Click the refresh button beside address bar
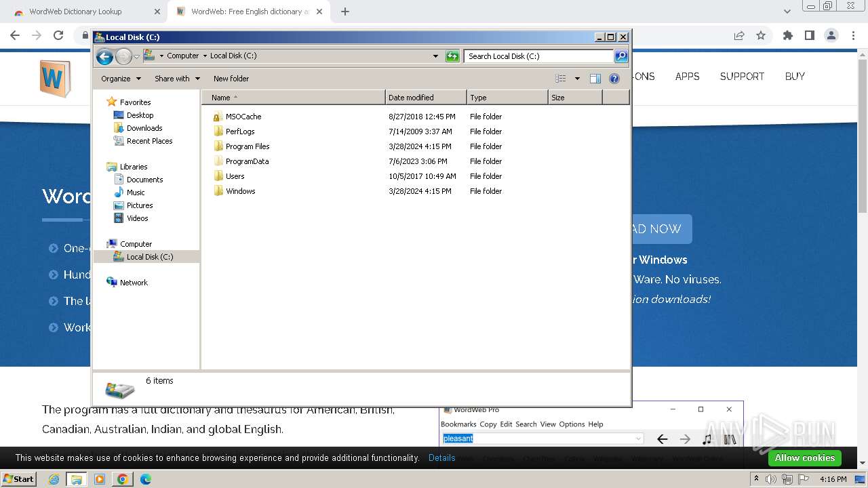The width and height of the screenshot is (868, 488). point(452,56)
